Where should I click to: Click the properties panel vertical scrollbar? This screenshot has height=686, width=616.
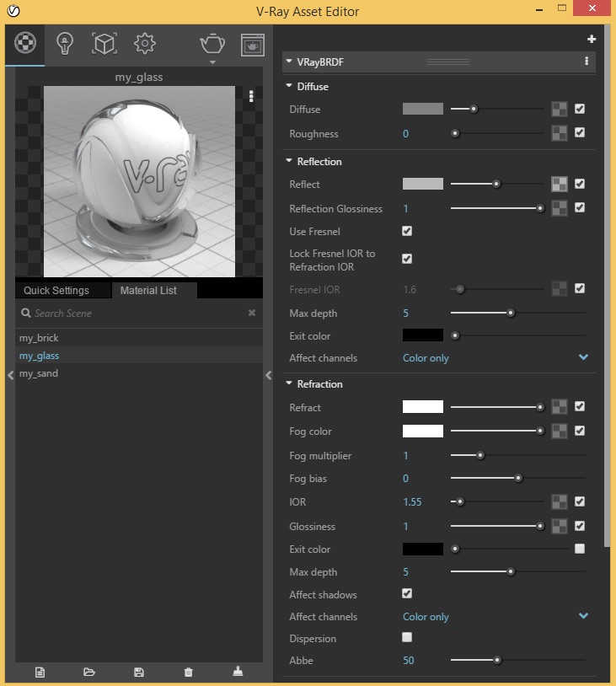pyautogui.click(x=607, y=284)
